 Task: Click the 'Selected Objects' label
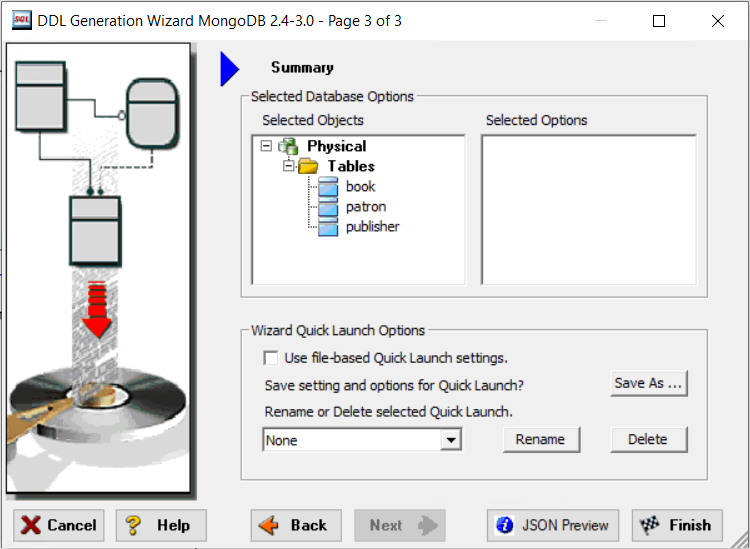coord(313,120)
